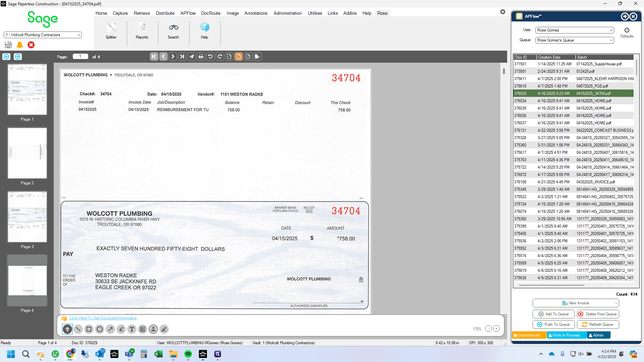Open the Capture menu
Viewport: 644px width, 362px height.
click(x=120, y=13)
